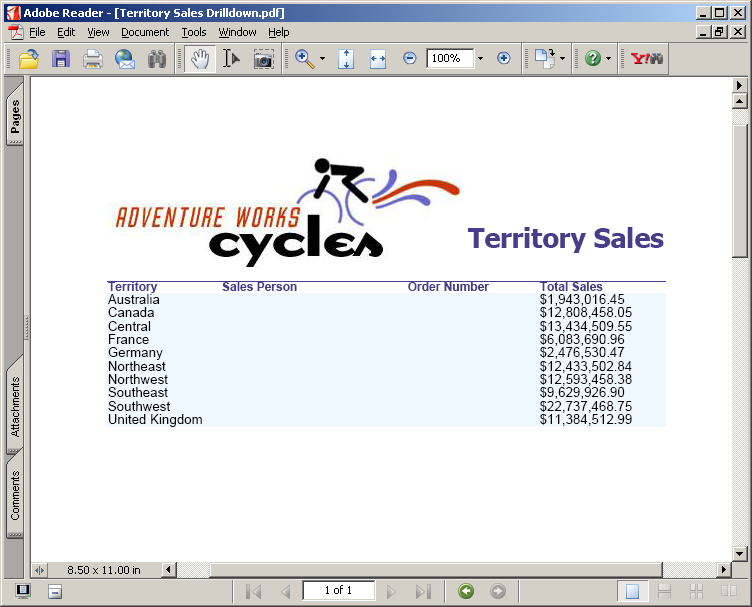Choose the Snapshot camera tool
Image resolution: width=752 pixels, height=607 pixels.
click(x=263, y=59)
